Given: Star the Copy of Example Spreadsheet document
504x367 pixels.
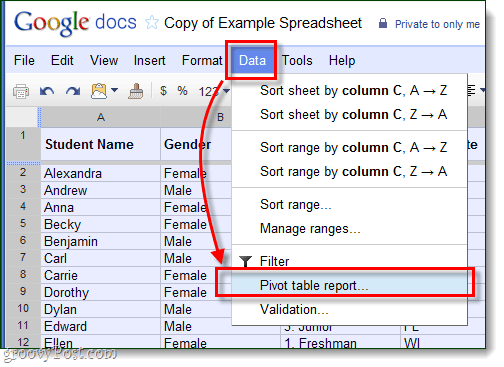Looking at the screenshot, I should (x=152, y=23).
